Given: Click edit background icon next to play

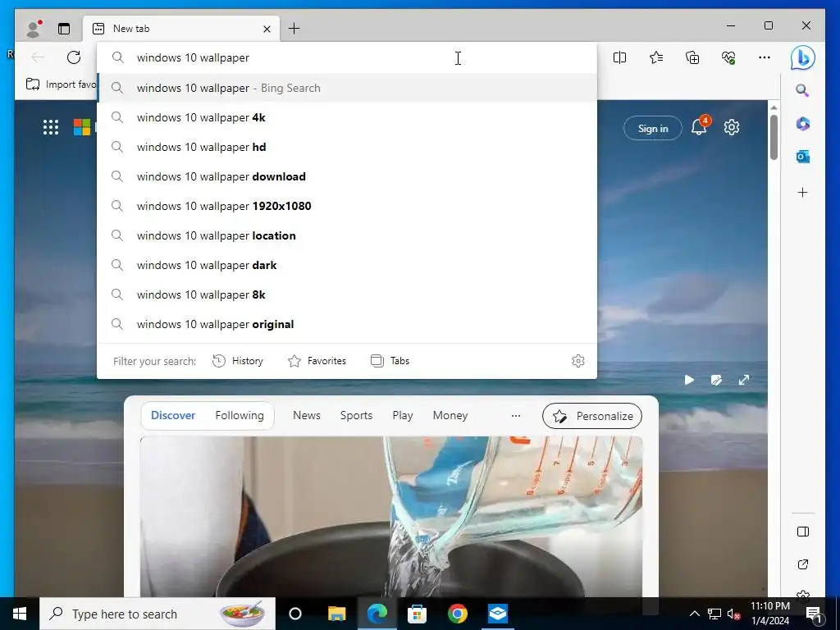Looking at the screenshot, I should [x=716, y=380].
